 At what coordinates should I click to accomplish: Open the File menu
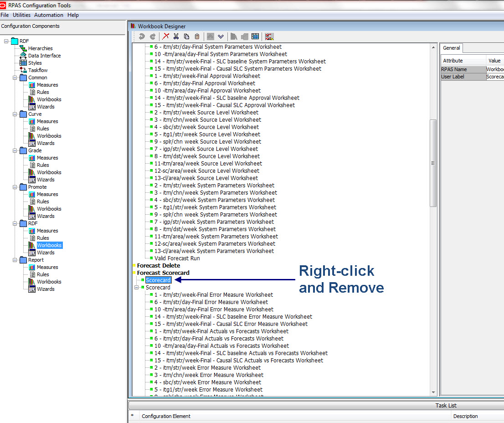click(x=5, y=15)
